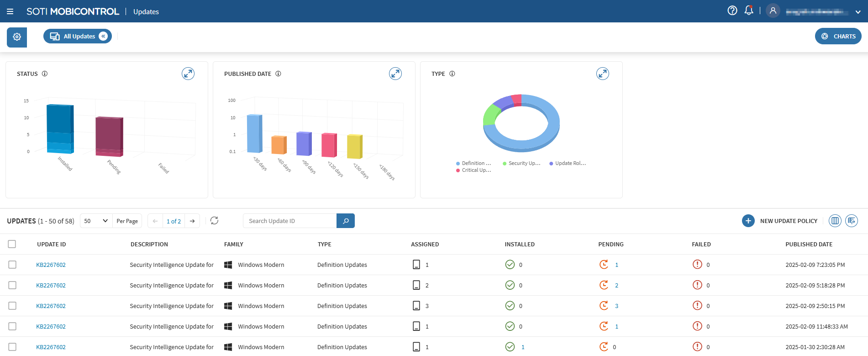
Task: Toggle Update Rol... legend color dot
Action: pyautogui.click(x=551, y=164)
